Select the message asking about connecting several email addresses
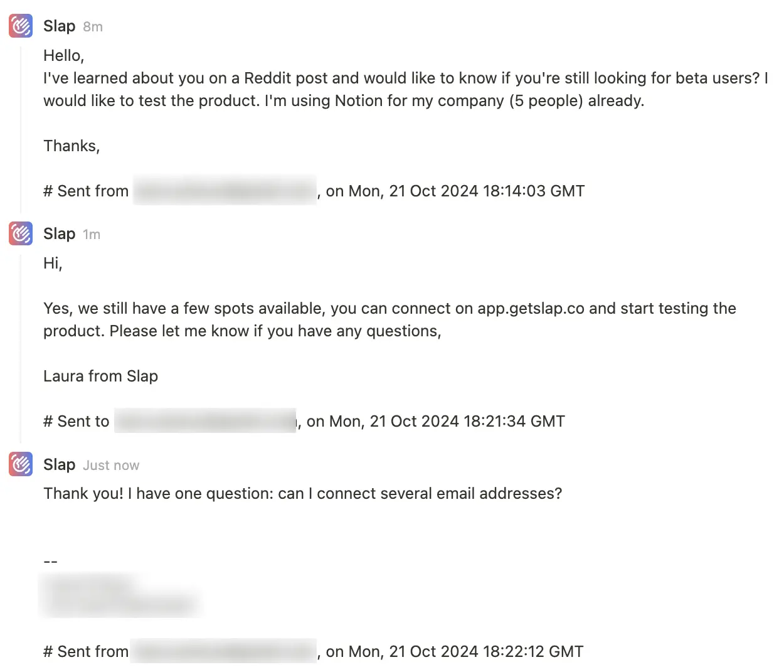 [302, 494]
